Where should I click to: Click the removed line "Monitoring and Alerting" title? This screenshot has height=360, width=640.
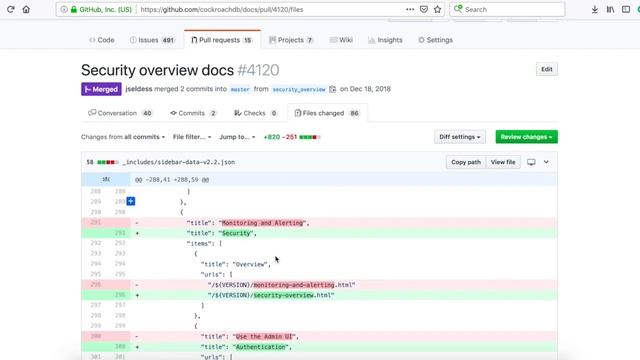319,223
